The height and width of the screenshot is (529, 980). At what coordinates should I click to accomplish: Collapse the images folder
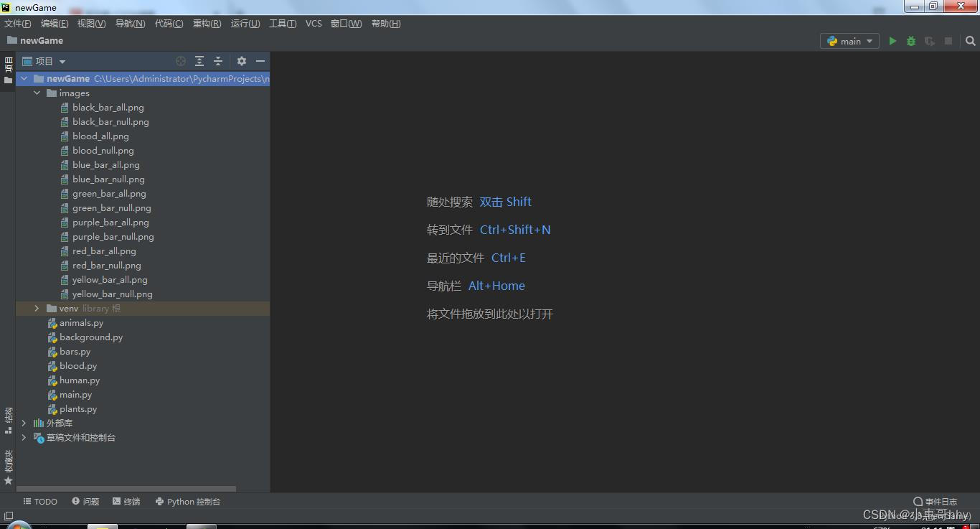click(x=37, y=93)
